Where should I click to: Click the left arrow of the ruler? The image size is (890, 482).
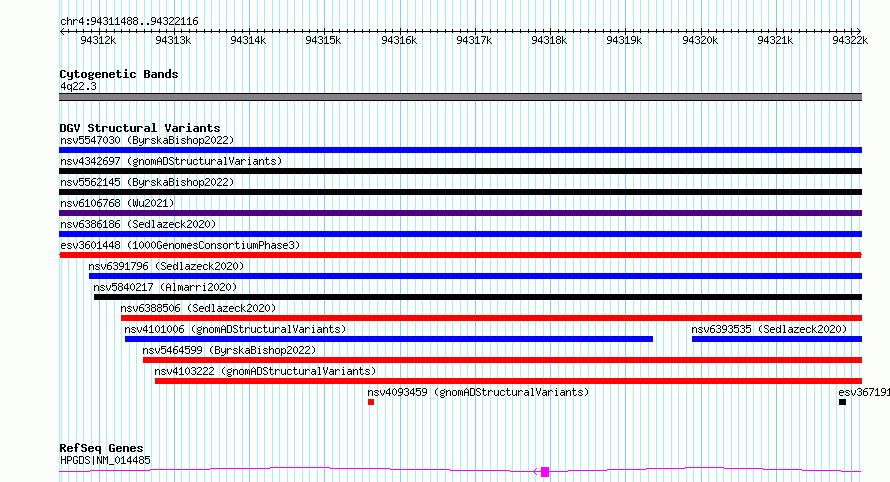tap(62, 31)
